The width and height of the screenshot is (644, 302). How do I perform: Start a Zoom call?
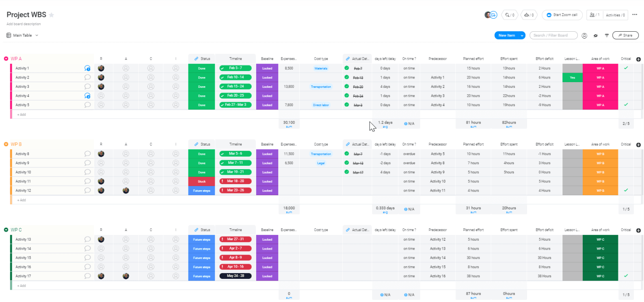[x=562, y=15]
